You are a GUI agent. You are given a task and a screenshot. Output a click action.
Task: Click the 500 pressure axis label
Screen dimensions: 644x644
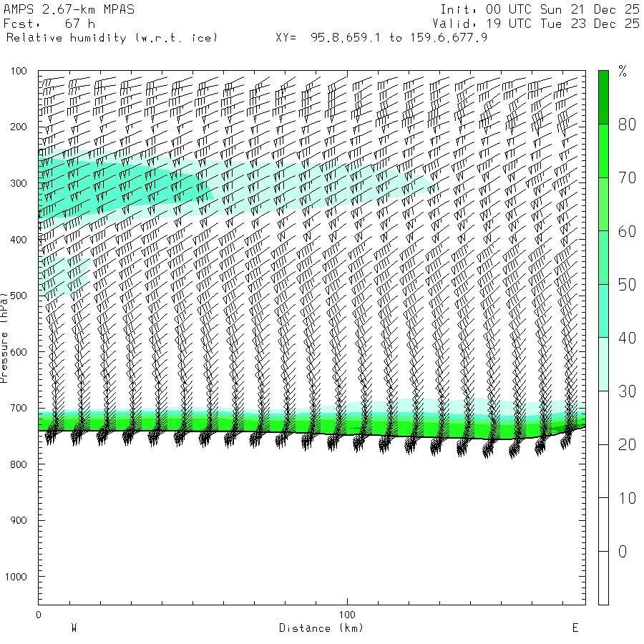(x=19, y=296)
